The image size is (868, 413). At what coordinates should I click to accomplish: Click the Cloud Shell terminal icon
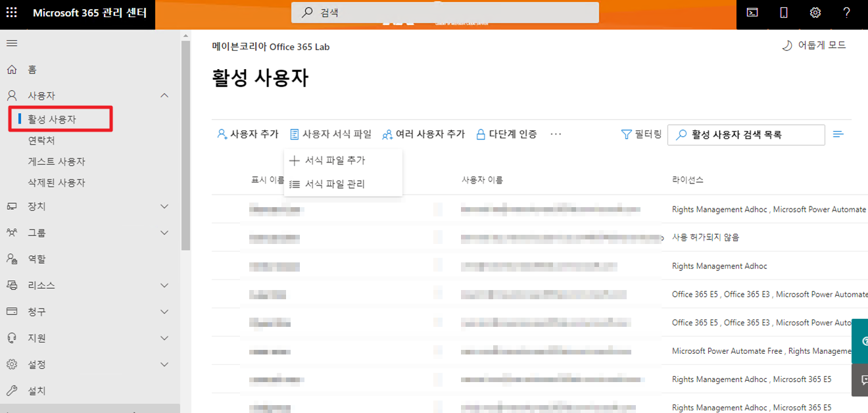coord(752,12)
